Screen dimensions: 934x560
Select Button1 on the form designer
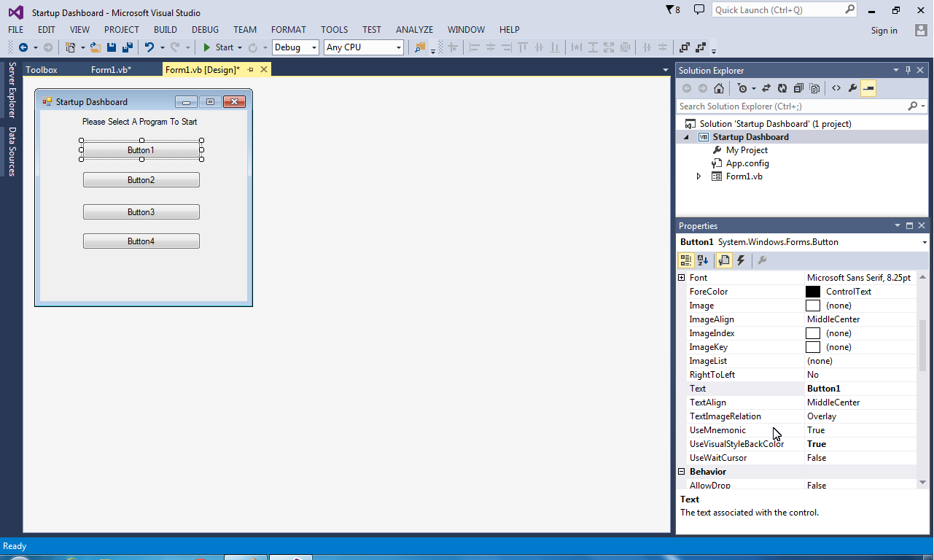point(141,150)
